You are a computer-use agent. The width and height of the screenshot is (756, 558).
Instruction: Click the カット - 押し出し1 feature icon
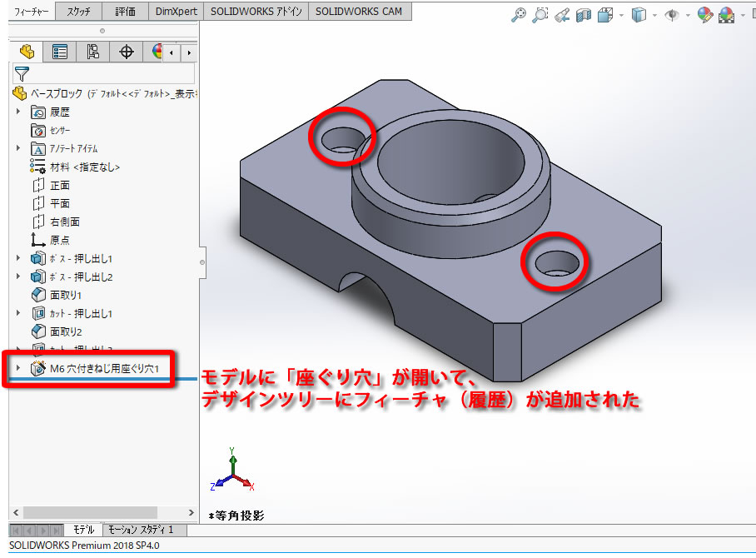[38, 313]
